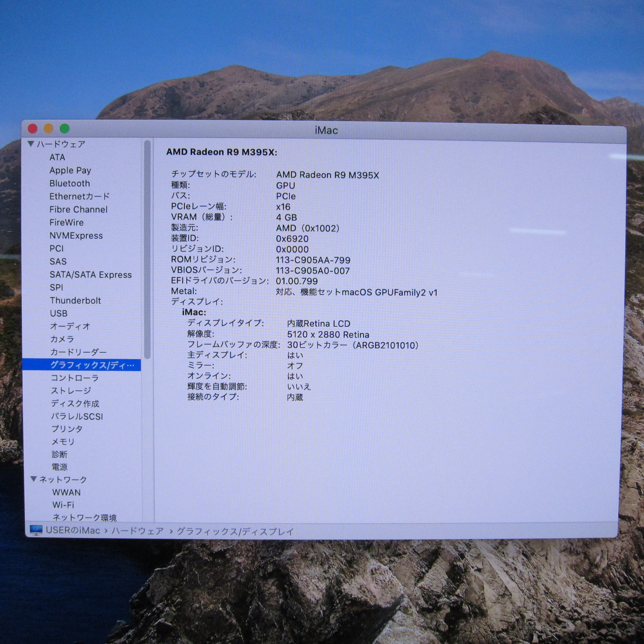Open the WWAN network entry
Image resolution: width=644 pixels, height=644 pixels.
click(66, 492)
